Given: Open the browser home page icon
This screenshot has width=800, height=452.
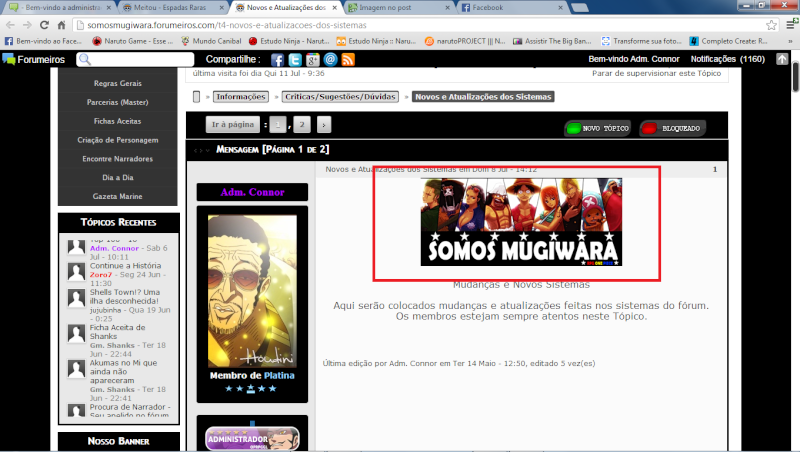Looking at the screenshot, I should click(x=61, y=25).
